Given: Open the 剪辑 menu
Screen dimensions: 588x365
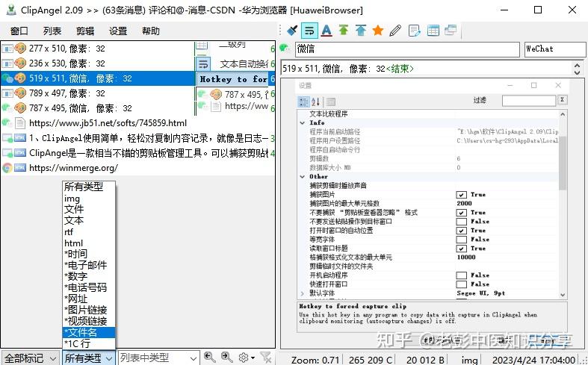Looking at the screenshot, I should (84, 31).
